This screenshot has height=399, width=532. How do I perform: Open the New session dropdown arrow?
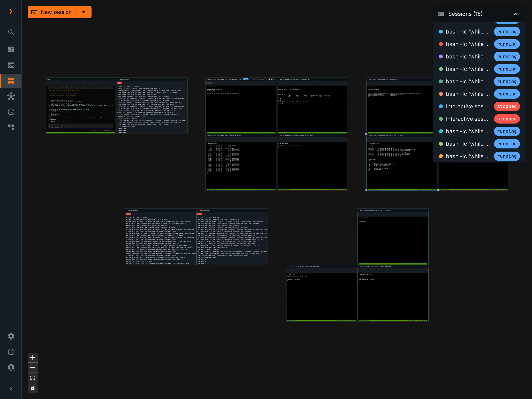click(x=84, y=12)
